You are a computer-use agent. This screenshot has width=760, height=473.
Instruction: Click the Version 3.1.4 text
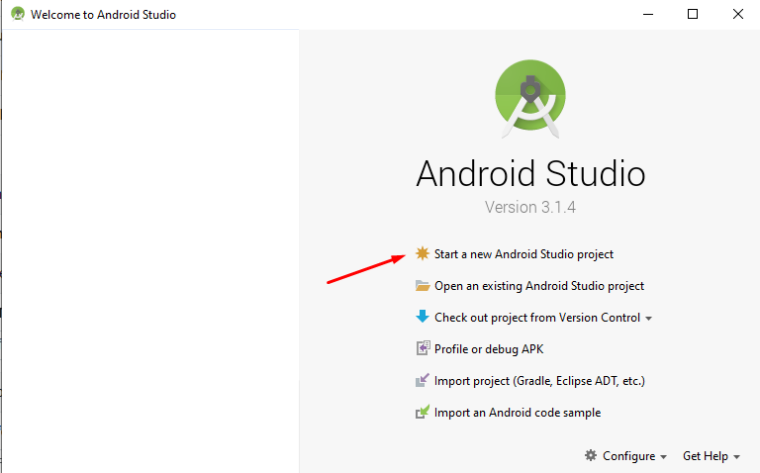(x=530, y=207)
